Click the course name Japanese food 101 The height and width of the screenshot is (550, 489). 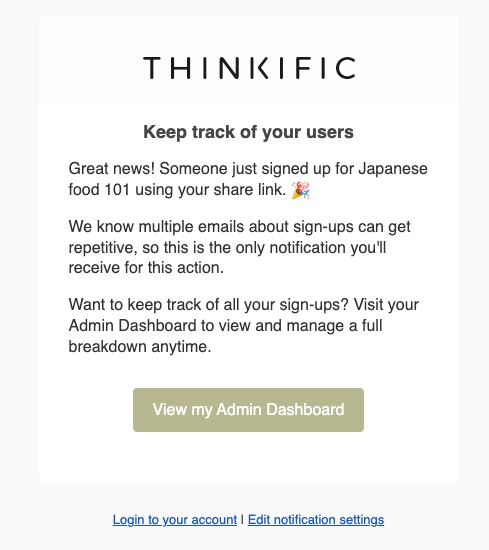pos(248,179)
